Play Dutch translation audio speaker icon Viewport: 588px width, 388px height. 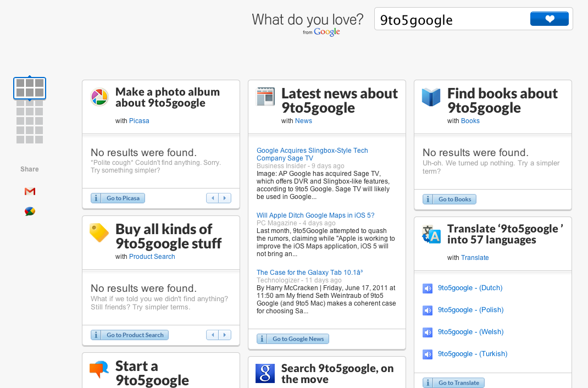[x=428, y=289]
